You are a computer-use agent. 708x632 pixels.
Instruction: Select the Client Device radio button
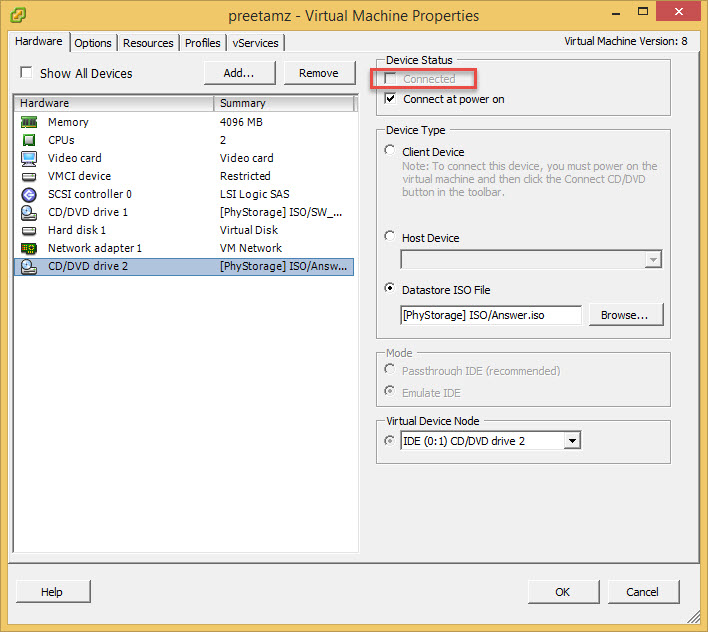pos(391,151)
